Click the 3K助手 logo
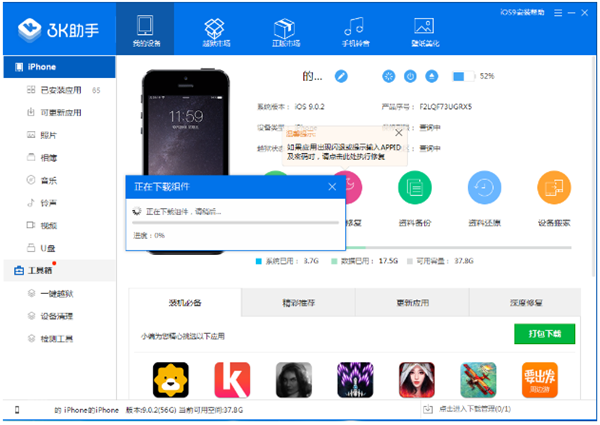 (58, 30)
